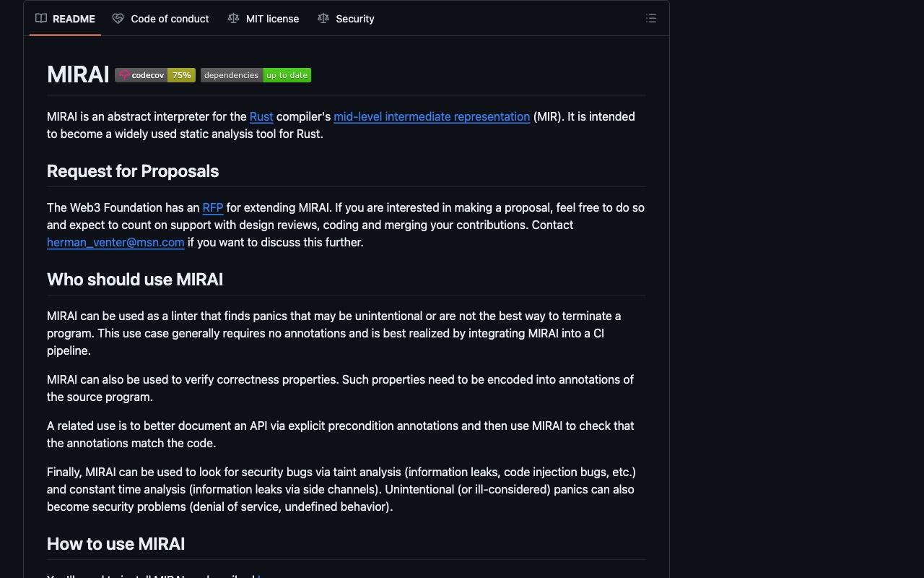Switch to the Code of conduct tab
This screenshot has width=924, height=578.
tap(161, 19)
